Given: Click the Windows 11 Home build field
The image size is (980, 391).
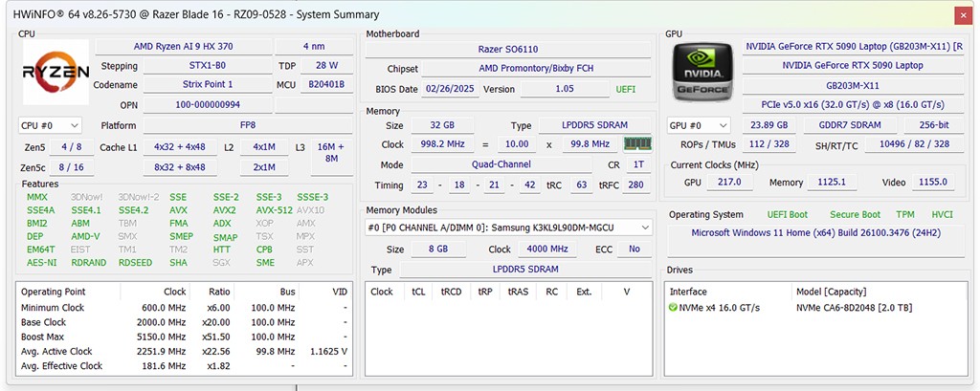Looking at the screenshot, I should (x=815, y=233).
